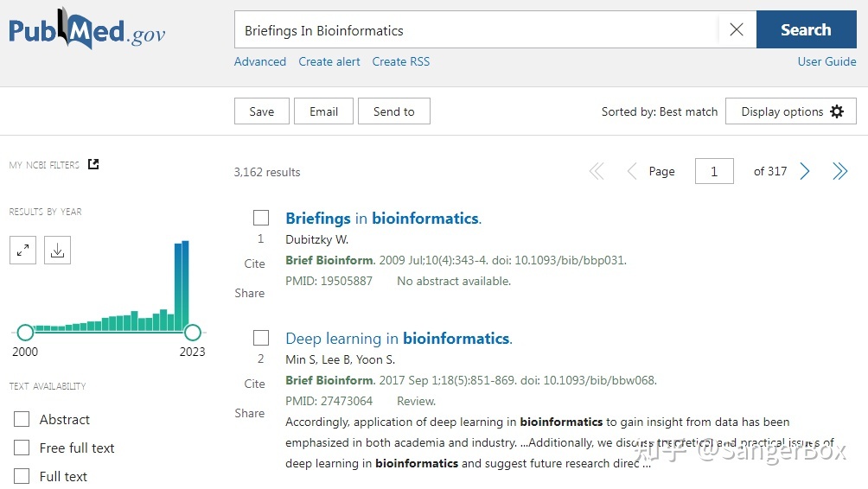Go to the first page of results
868x489 pixels.
(597, 171)
